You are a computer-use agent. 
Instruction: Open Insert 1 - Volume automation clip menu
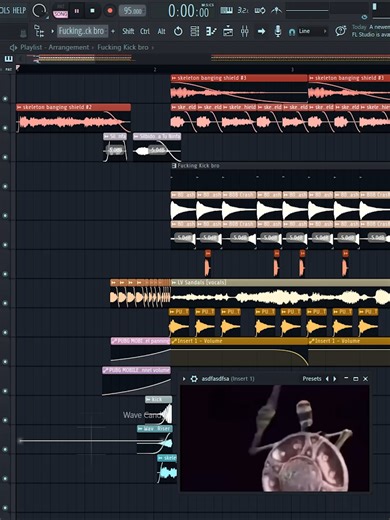coord(174,341)
